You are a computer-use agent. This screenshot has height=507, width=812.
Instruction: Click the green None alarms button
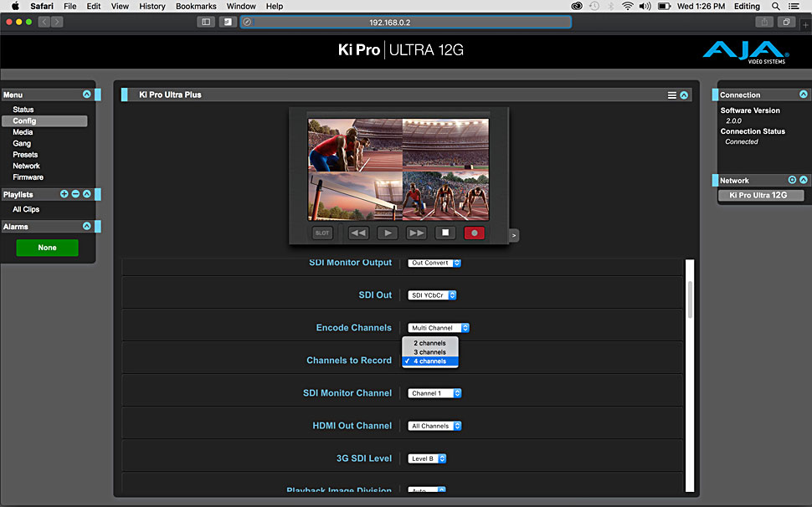[x=47, y=248]
